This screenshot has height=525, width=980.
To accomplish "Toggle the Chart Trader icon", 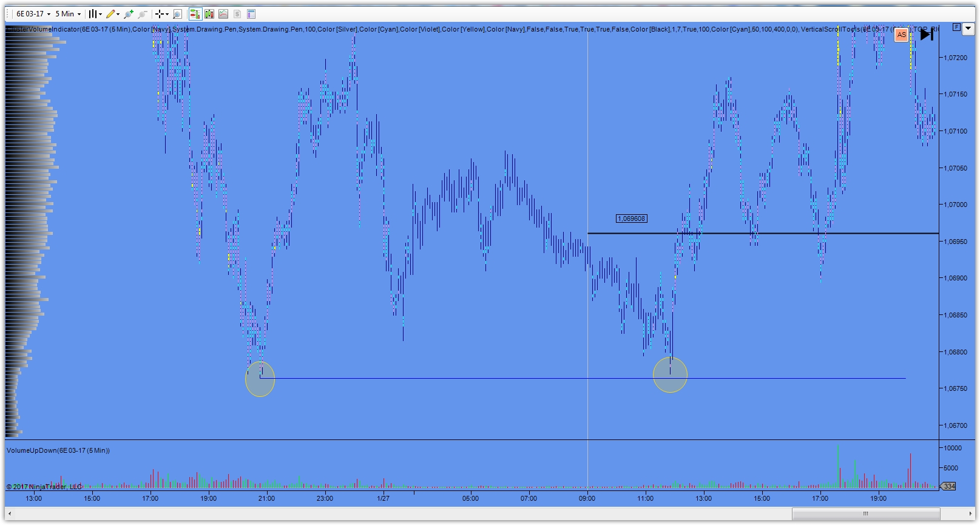I will 195,14.
